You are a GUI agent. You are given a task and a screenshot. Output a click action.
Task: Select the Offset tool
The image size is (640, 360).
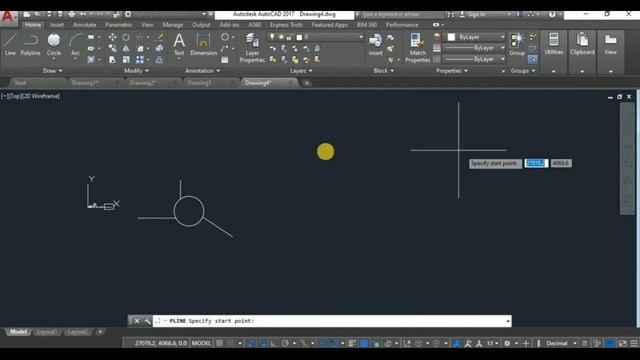[160, 60]
